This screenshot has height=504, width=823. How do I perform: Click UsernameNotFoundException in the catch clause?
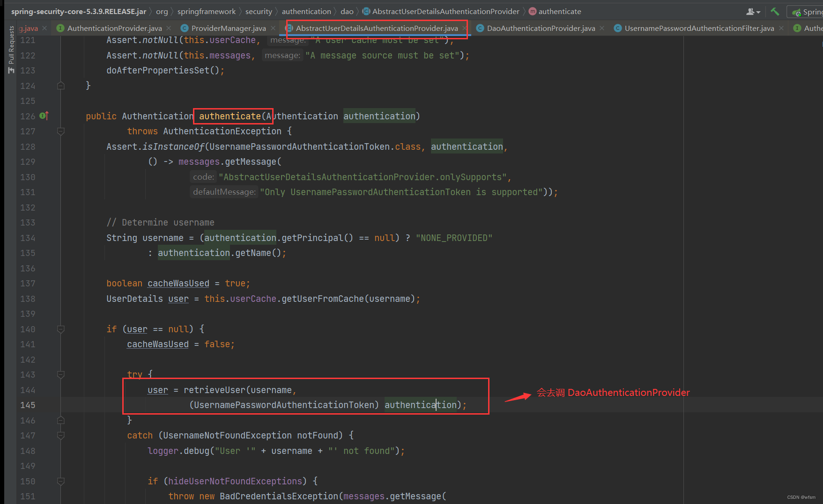[227, 435]
